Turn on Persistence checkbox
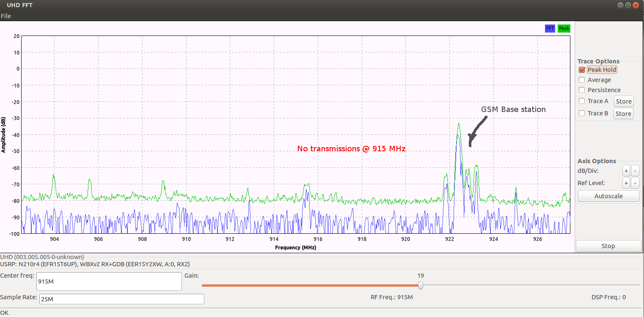 [582, 90]
